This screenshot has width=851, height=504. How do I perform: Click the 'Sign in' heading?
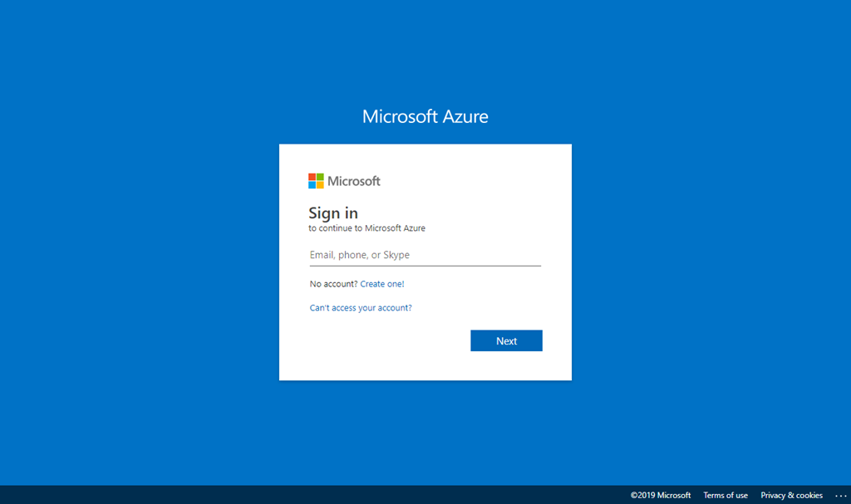[333, 213]
